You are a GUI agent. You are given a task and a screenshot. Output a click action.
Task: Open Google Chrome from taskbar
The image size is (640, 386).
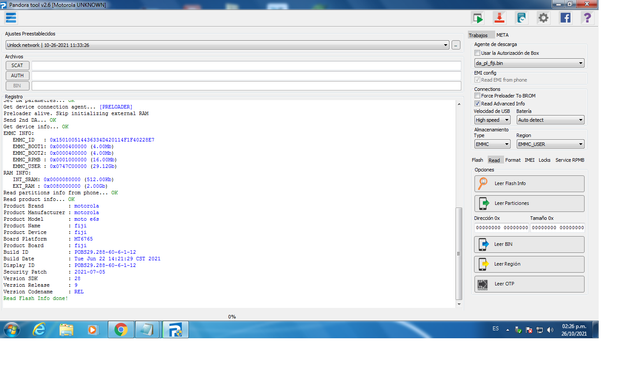pos(120,330)
